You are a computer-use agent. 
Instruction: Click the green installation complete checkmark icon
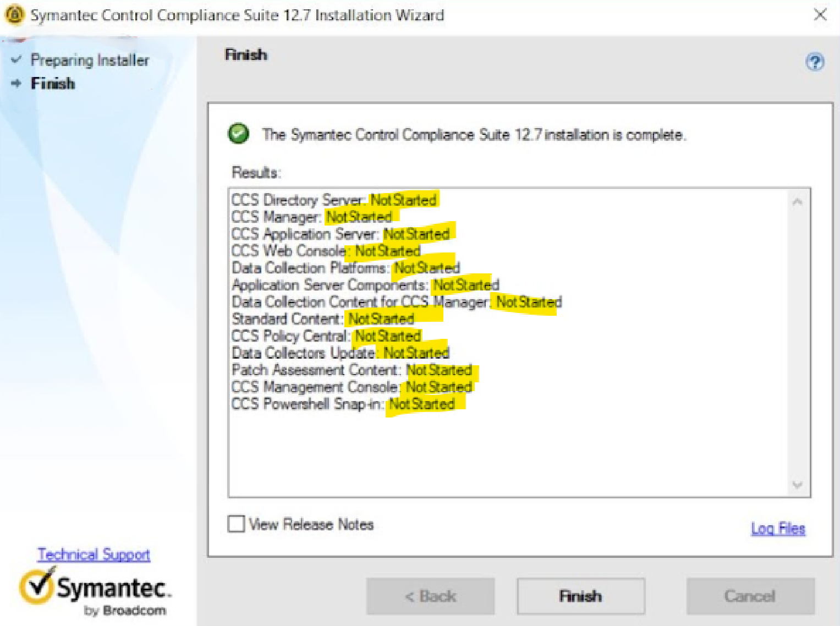tap(238, 134)
